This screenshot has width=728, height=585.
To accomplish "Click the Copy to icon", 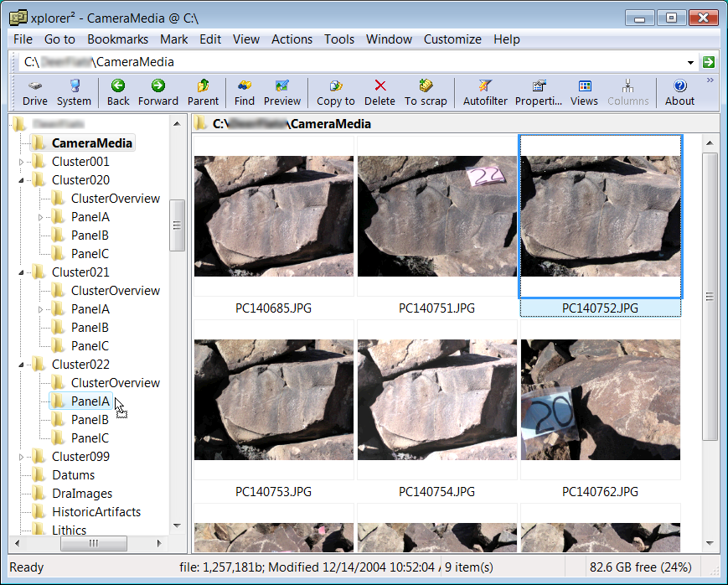I will 335,92.
